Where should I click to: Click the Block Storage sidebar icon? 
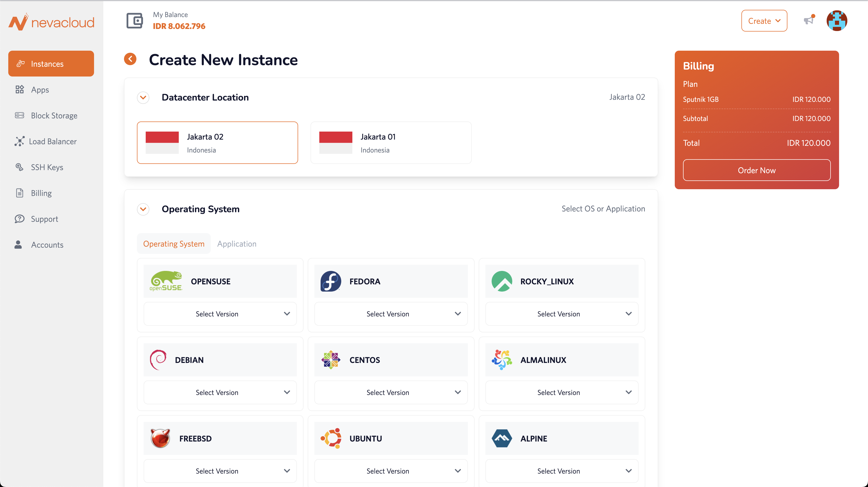click(x=20, y=115)
